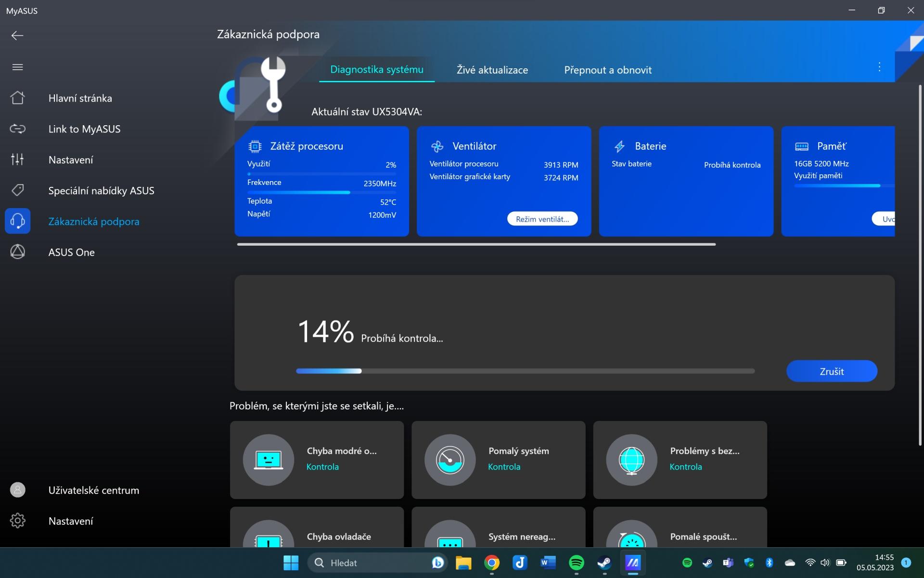
Task: Click Kontrola under Chyba modré o...
Action: point(322,467)
